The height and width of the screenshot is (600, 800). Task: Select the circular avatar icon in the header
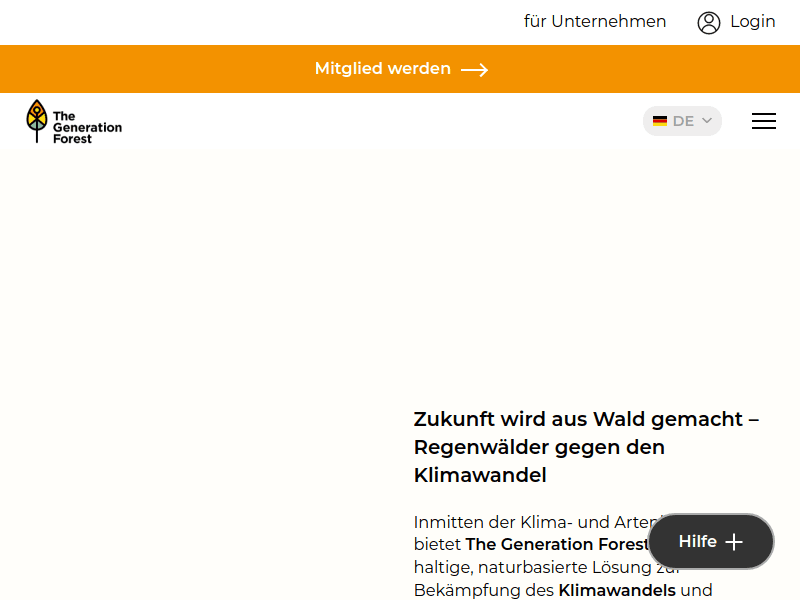click(x=709, y=22)
